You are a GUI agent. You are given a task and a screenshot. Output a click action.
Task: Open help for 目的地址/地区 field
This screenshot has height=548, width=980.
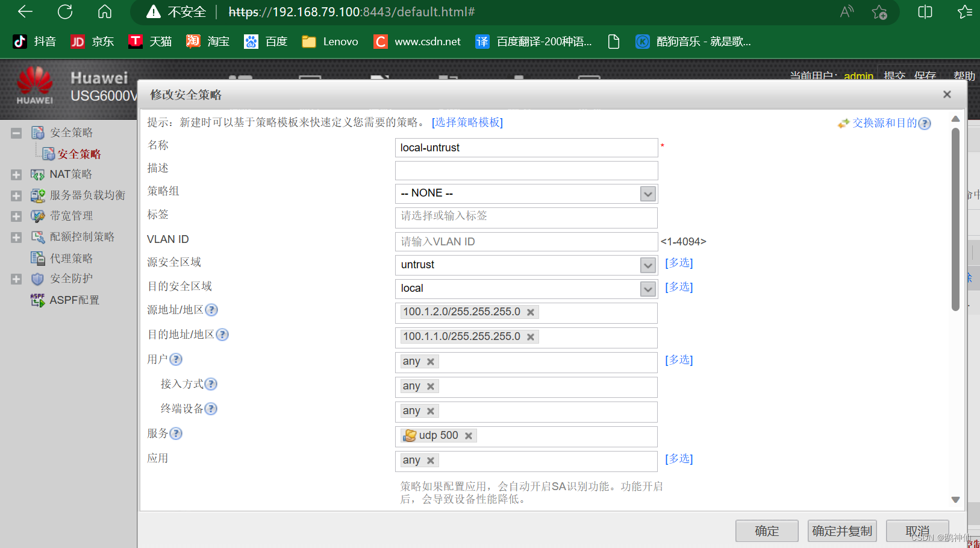tap(222, 335)
